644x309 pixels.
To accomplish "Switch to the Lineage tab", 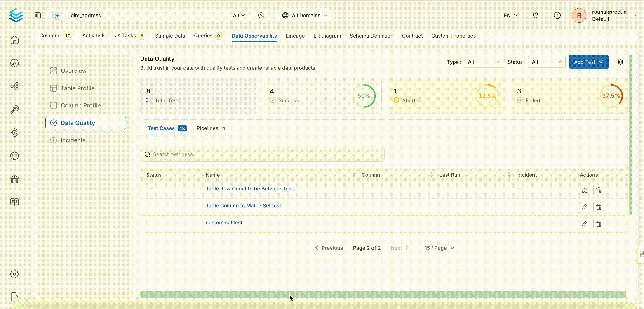I will click(x=295, y=36).
